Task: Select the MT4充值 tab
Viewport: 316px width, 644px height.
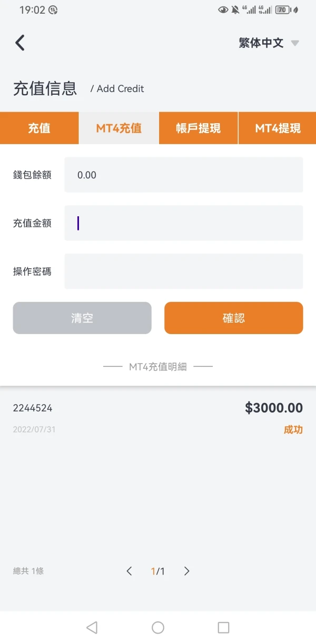Action: [x=118, y=128]
